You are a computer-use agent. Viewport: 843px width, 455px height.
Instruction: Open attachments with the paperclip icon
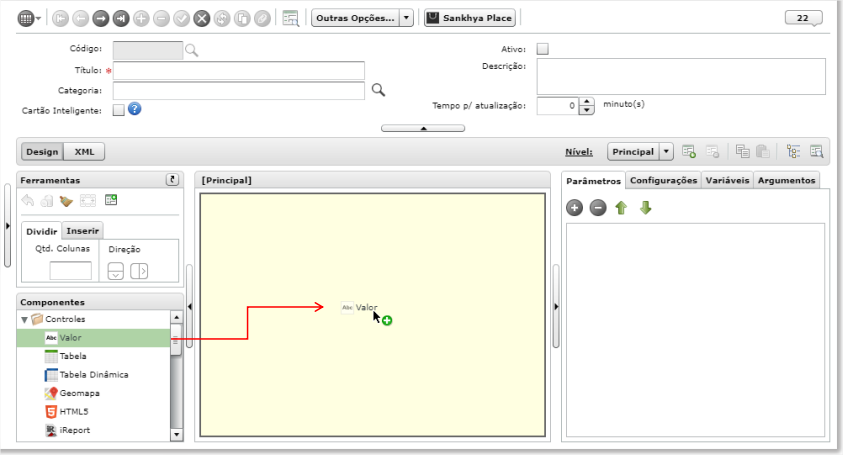262,19
